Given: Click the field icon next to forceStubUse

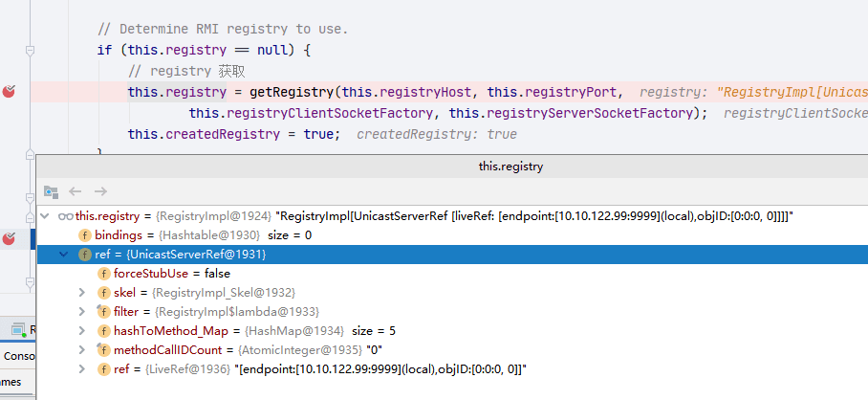Looking at the screenshot, I should 103,274.
